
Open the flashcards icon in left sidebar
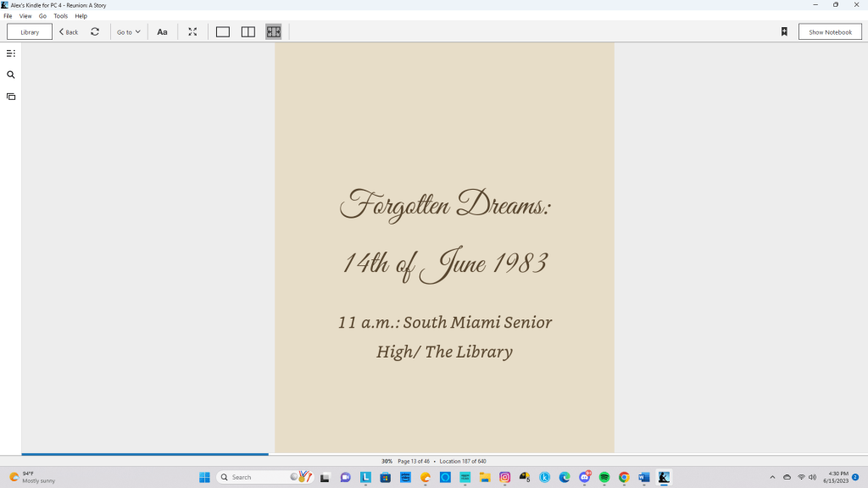click(11, 97)
